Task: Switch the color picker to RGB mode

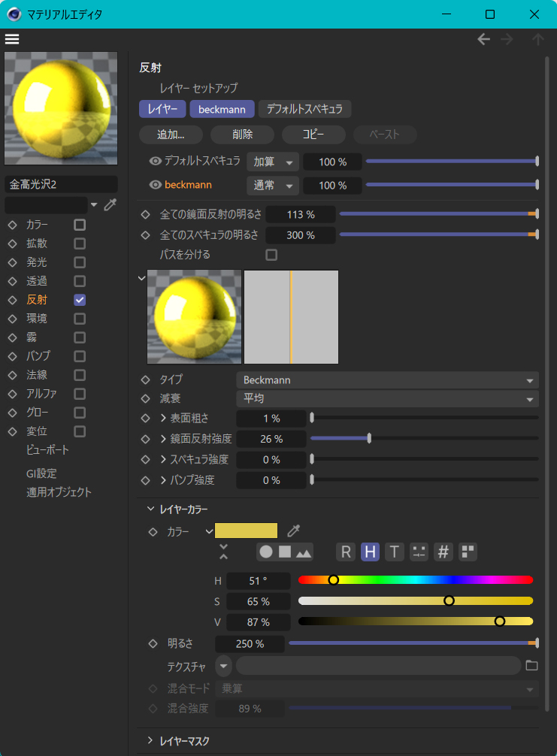Action: tap(346, 552)
